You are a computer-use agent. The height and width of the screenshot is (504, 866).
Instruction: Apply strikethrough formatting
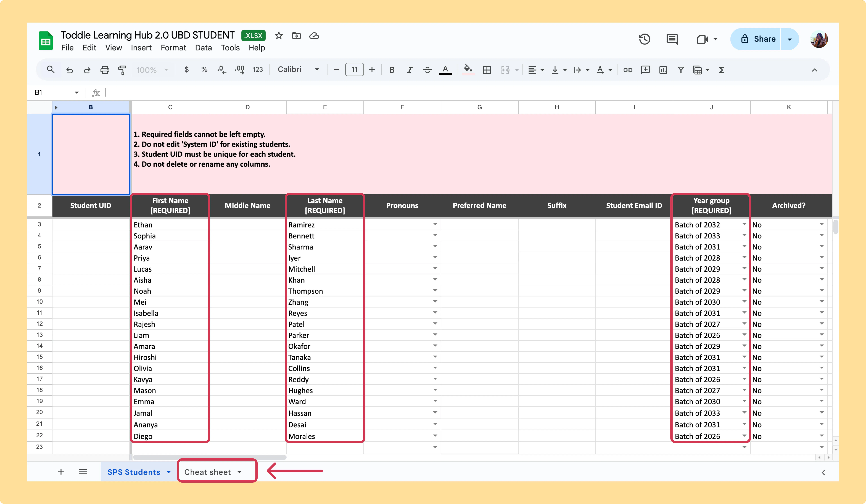click(x=427, y=70)
